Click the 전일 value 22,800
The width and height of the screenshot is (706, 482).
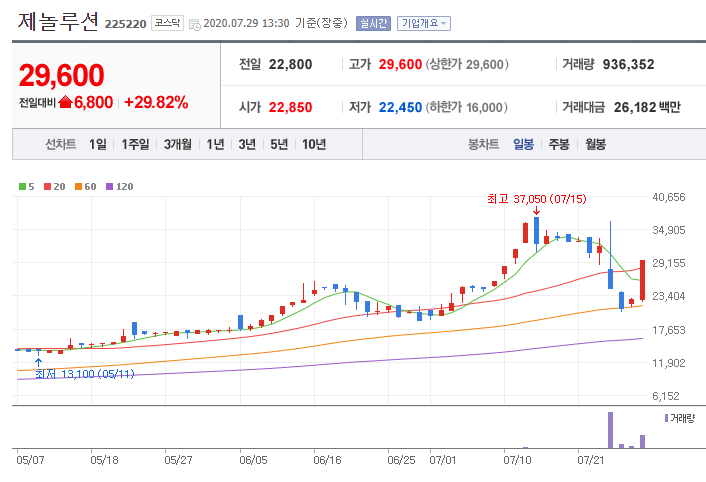pos(290,64)
